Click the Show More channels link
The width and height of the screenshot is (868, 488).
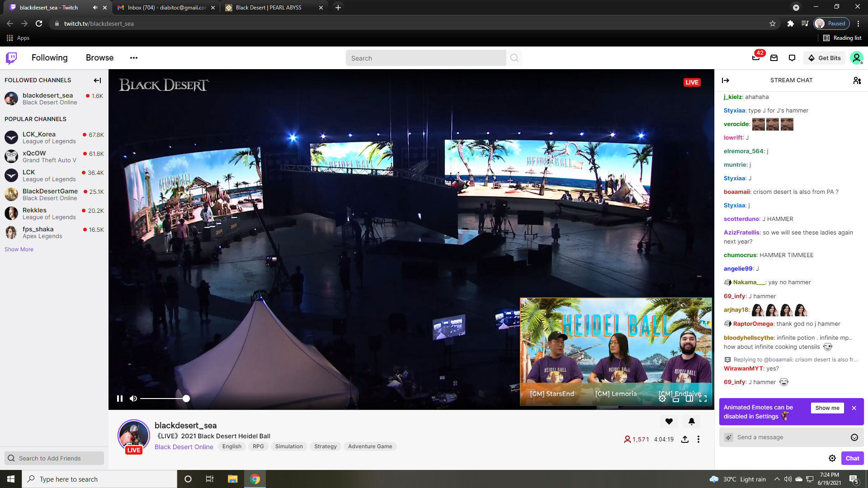pyautogui.click(x=19, y=249)
